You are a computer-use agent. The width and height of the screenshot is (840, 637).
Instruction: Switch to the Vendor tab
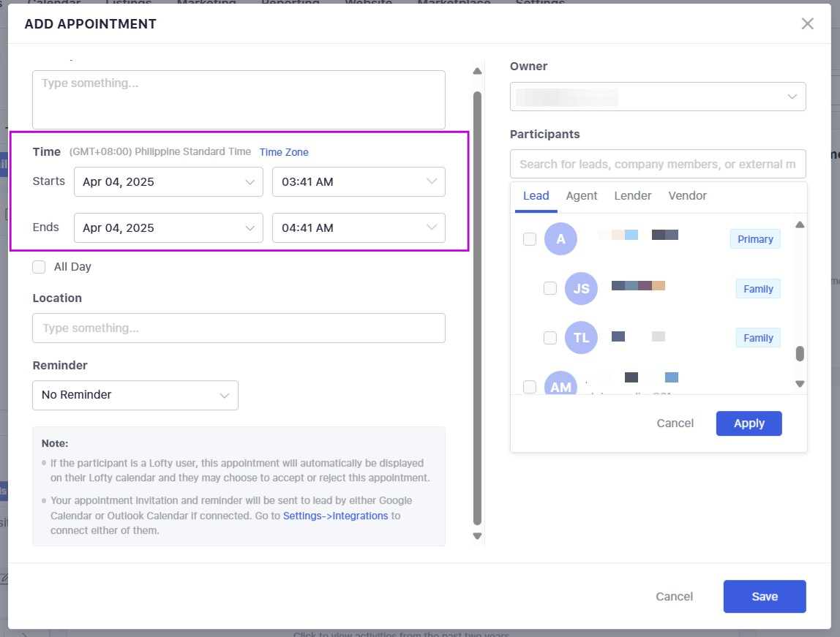pos(687,196)
